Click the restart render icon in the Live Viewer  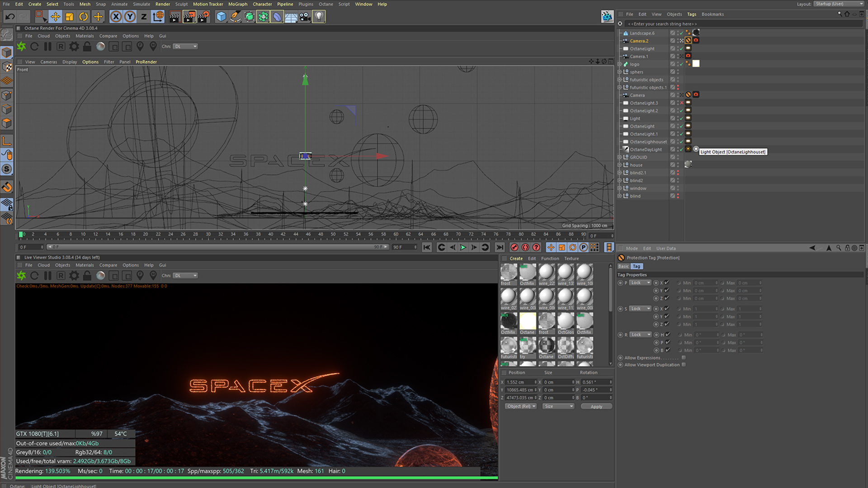pos(34,276)
